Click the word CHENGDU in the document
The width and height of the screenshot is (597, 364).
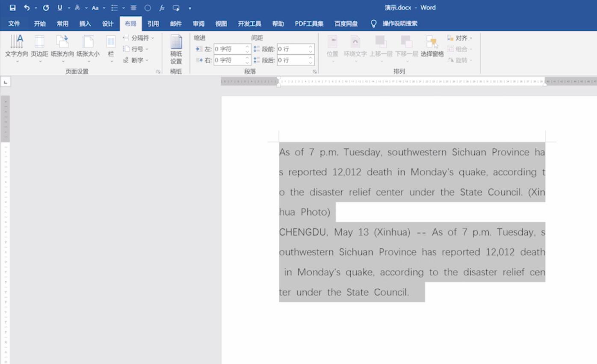304,232
